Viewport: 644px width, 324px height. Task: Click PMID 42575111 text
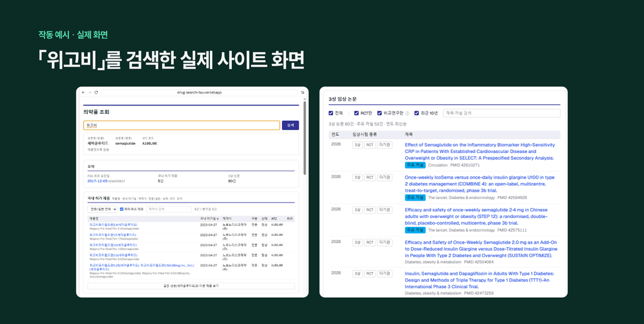pos(512,230)
